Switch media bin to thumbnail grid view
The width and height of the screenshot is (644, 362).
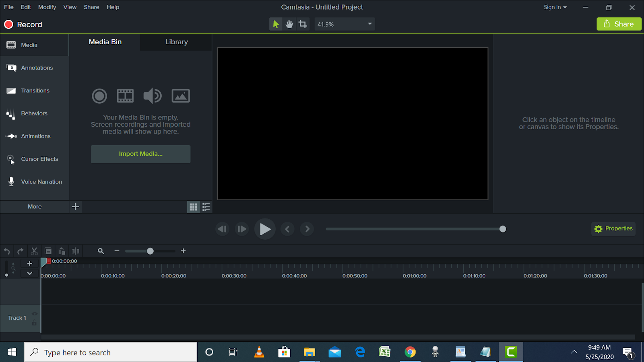[194, 207]
